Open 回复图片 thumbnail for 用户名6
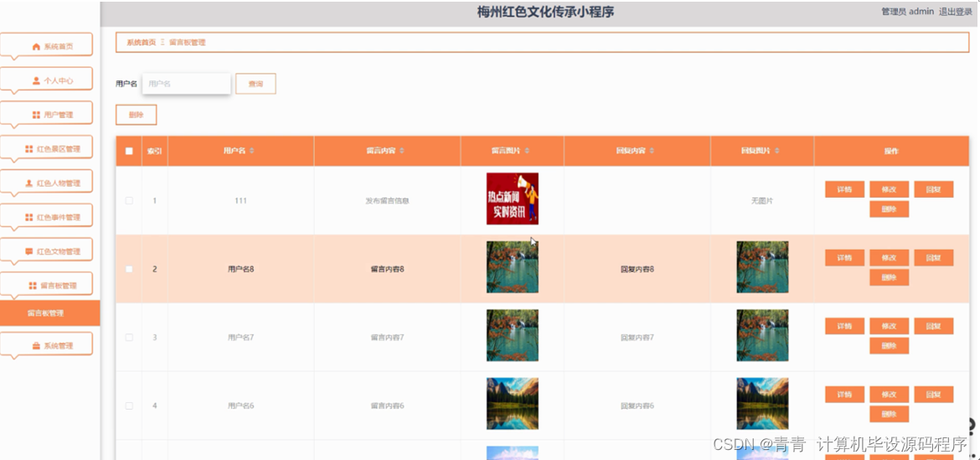 [x=762, y=404]
